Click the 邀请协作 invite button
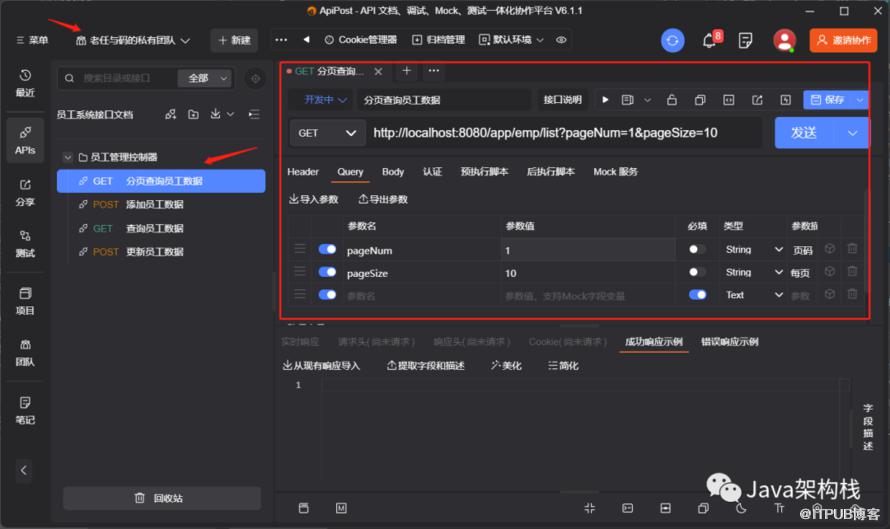Screen dimensions: 890x529 tap(843, 40)
